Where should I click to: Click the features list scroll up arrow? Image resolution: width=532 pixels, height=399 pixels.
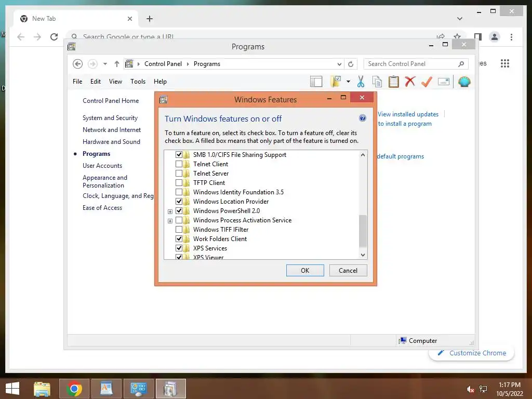tap(363, 155)
